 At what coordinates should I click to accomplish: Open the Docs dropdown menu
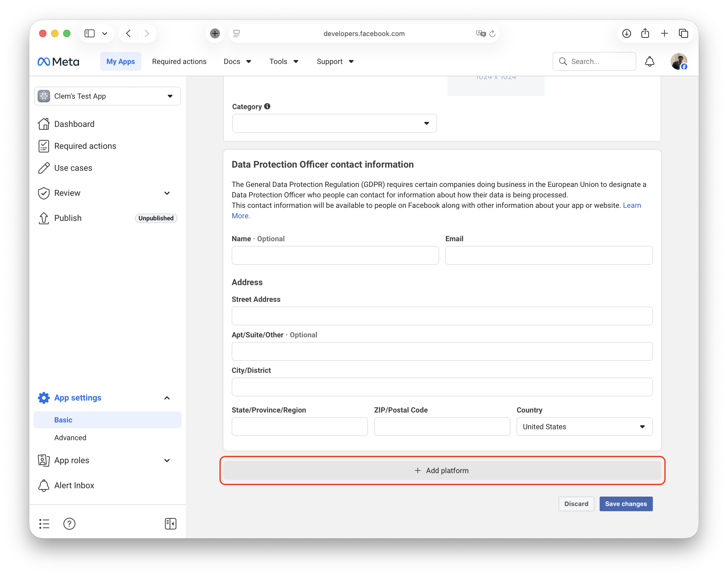[237, 61]
